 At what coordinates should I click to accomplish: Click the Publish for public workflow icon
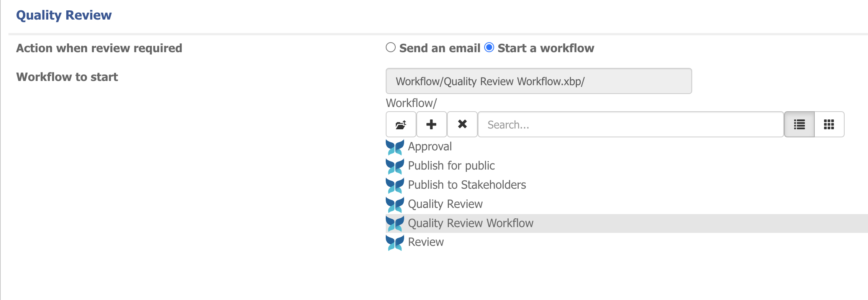pos(395,166)
